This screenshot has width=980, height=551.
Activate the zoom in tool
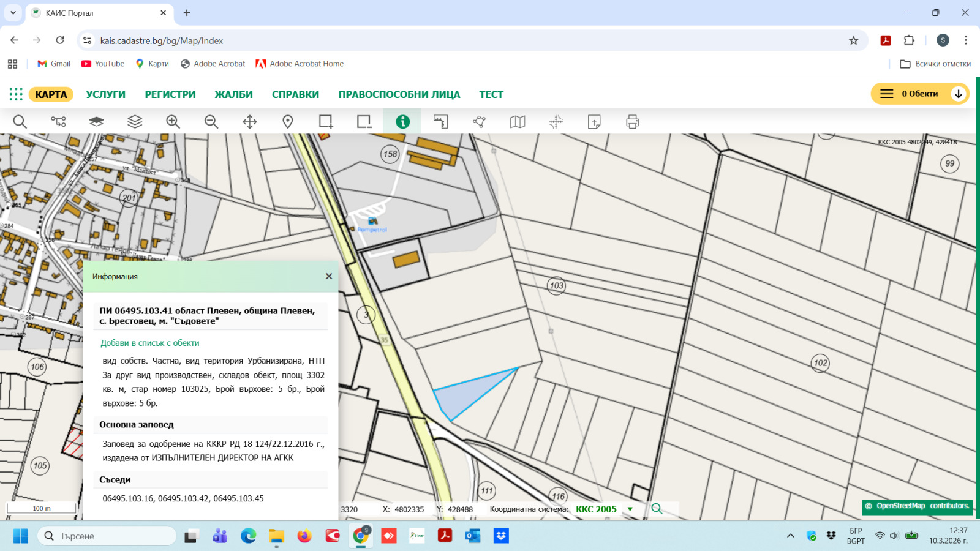click(x=172, y=121)
